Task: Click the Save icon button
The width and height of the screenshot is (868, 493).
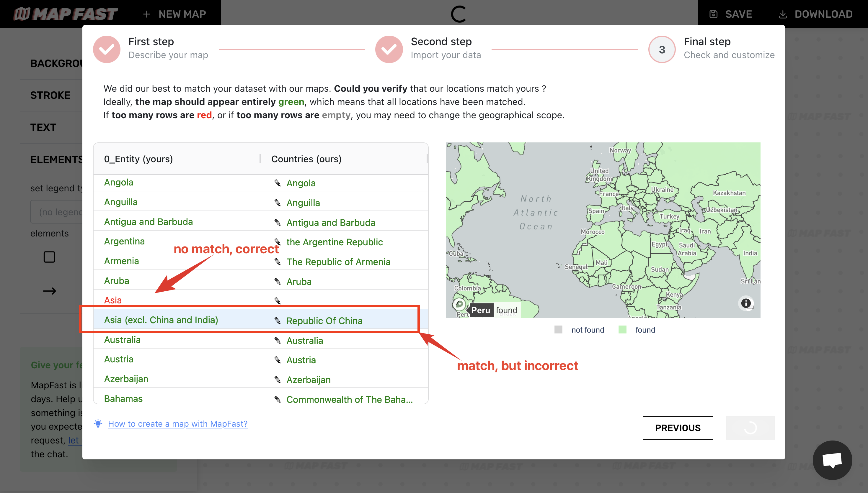Action: (x=713, y=13)
